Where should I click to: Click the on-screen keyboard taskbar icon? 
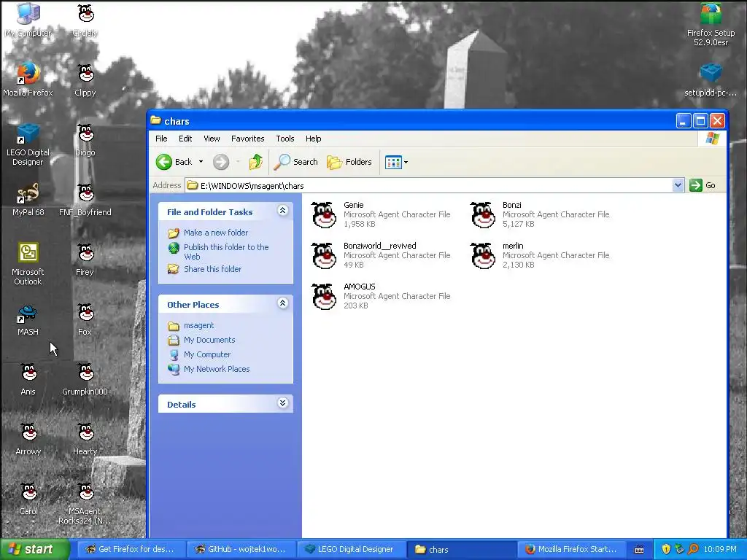[x=639, y=550]
